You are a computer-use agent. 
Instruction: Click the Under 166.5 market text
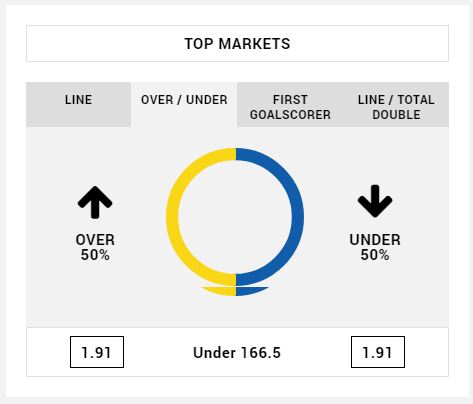coord(237,353)
